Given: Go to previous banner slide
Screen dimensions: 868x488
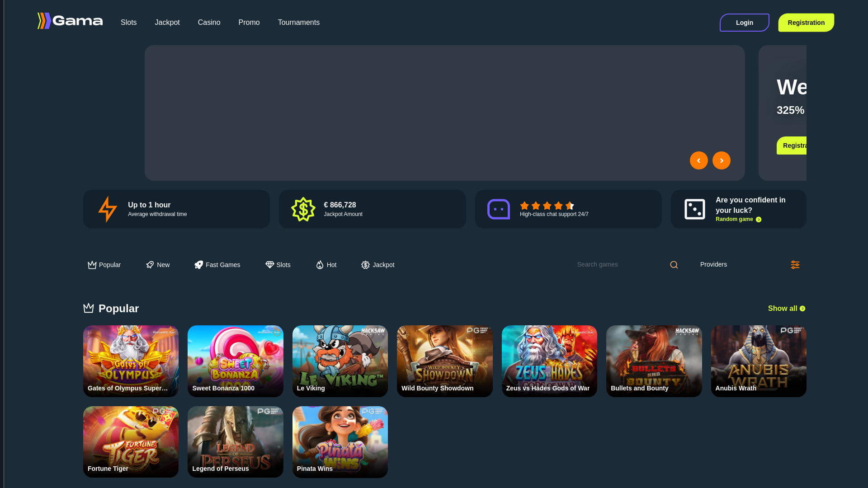Looking at the screenshot, I should click(698, 160).
